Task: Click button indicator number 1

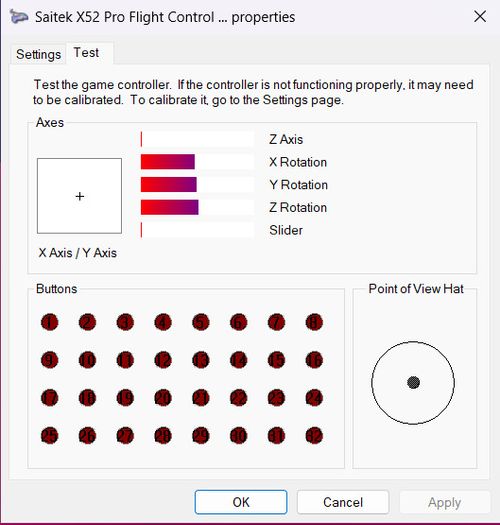Action: point(49,322)
